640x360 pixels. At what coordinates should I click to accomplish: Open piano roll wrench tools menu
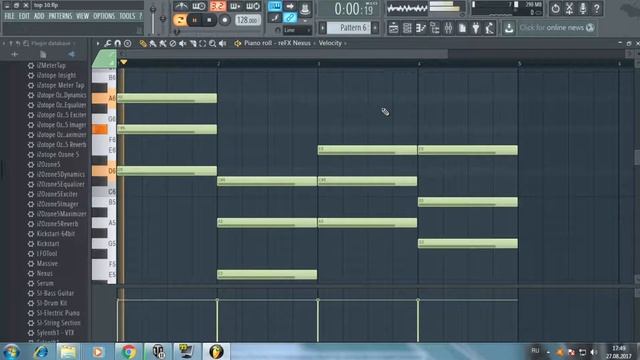click(107, 43)
